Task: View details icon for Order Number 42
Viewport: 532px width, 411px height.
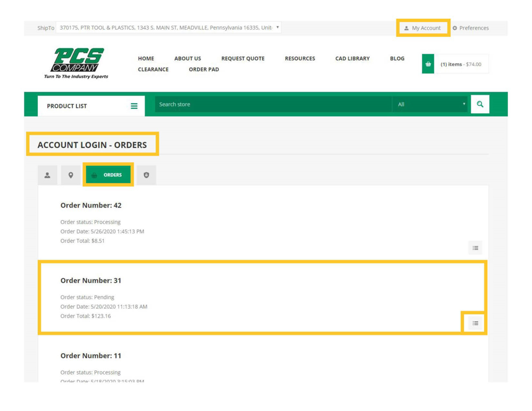Action: tap(475, 248)
